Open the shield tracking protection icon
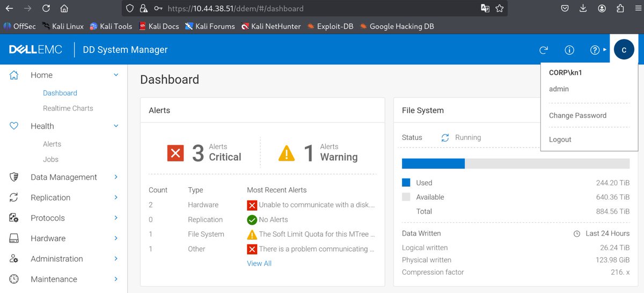This screenshot has width=644, height=293. (129, 9)
